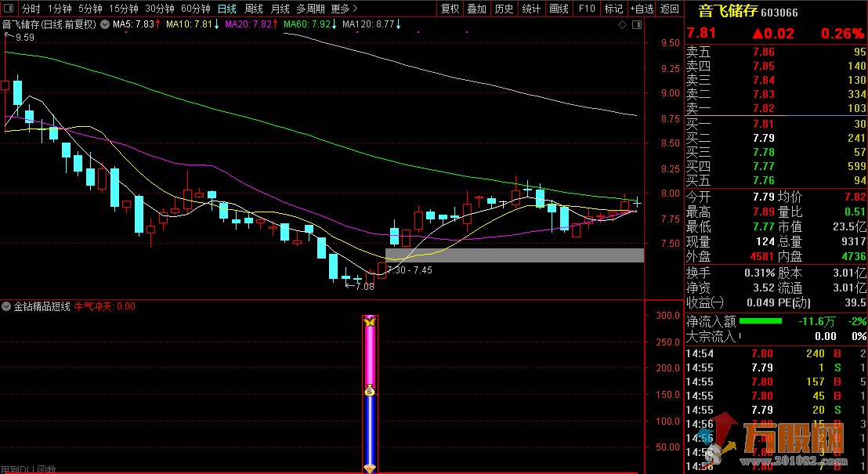Switch to the 15分钟 period

click(x=124, y=9)
